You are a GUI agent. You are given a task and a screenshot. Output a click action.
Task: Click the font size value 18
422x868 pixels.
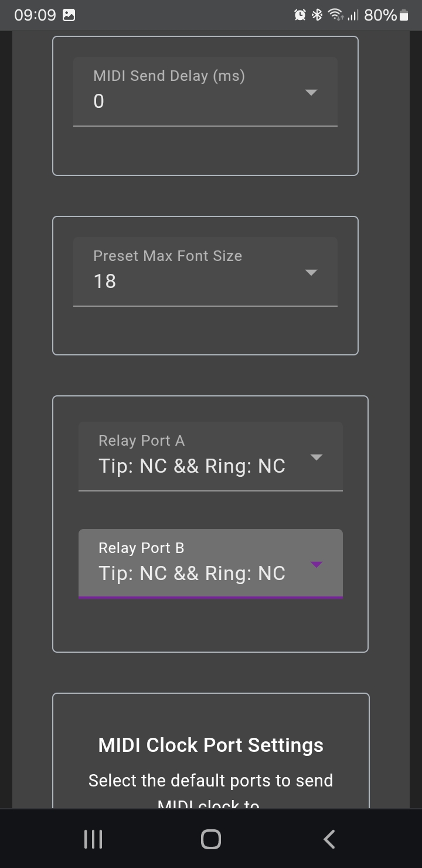pyautogui.click(x=105, y=282)
